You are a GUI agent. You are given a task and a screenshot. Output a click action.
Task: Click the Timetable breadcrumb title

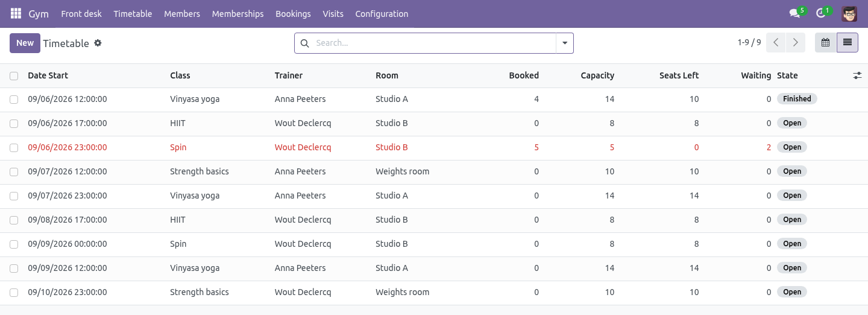point(66,43)
